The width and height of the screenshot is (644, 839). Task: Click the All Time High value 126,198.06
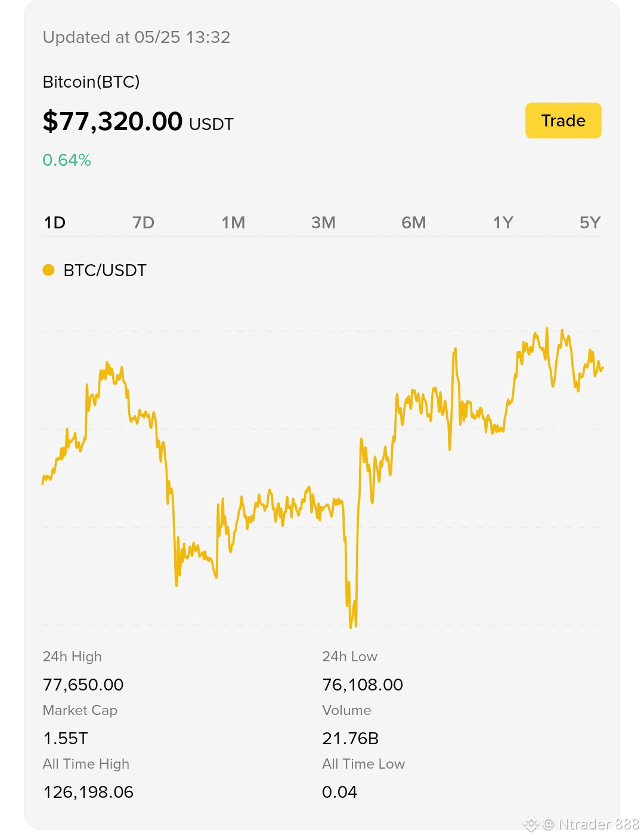[88, 792]
